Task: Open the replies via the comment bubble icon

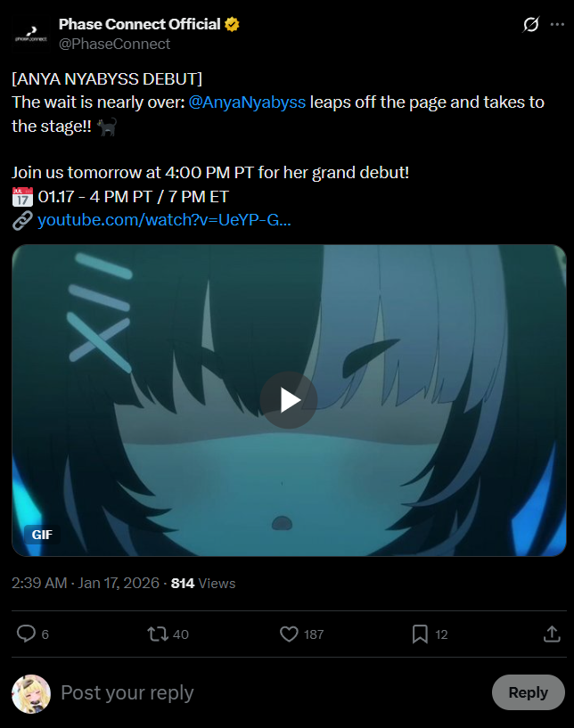Action: pyautogui.click(x=26, y=634)
